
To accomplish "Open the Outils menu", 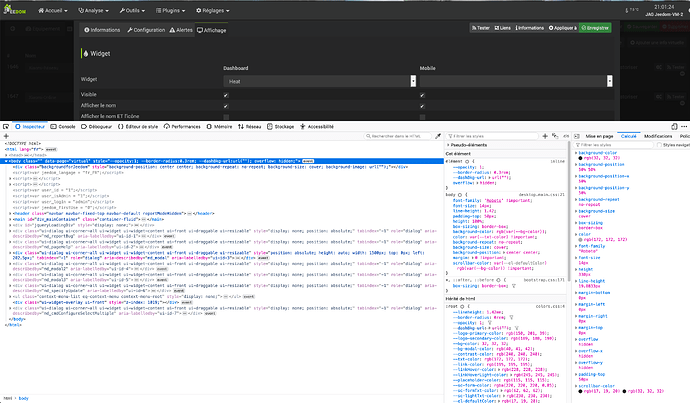I will (x=132, y=10).
